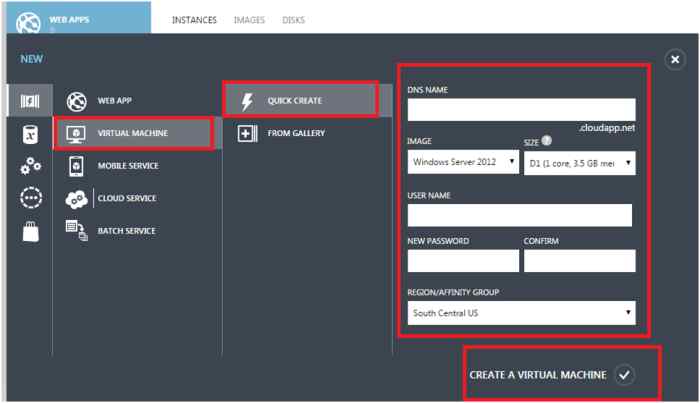Switch to the Disks tab
The height and width of the screenshot is (403, 700).
click(293, 20)
